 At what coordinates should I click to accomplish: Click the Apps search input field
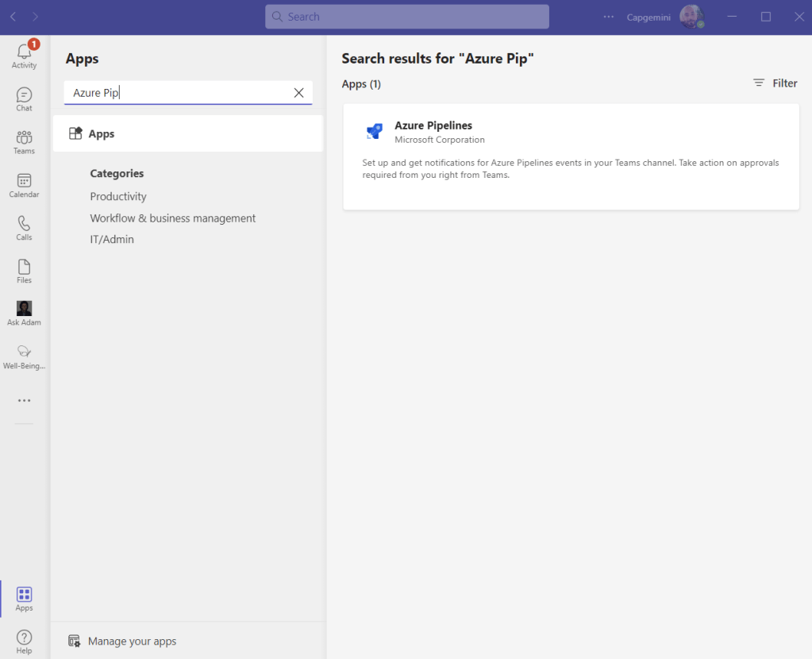coord(179,93)
